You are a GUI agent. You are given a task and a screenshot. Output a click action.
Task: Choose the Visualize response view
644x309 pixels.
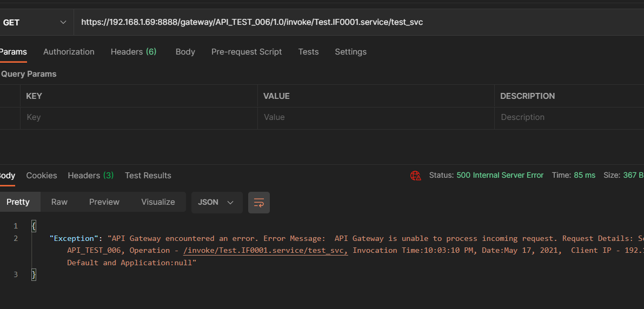coord(158,202)
